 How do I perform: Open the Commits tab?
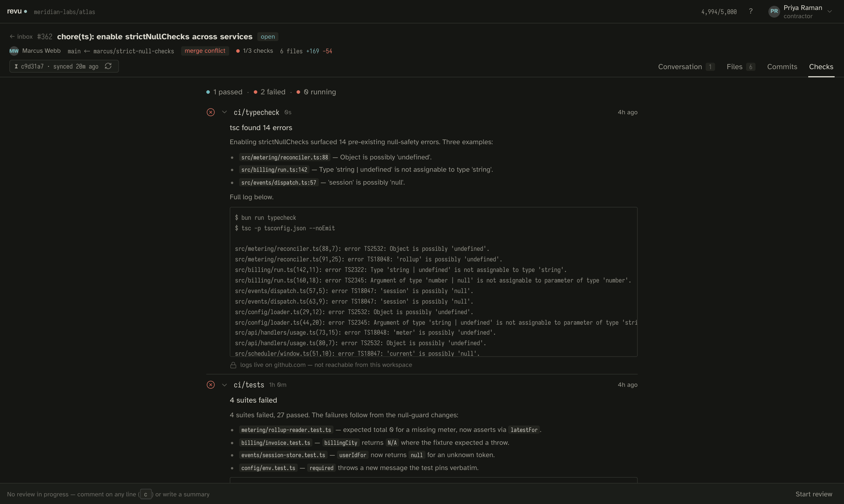point(782,67)
